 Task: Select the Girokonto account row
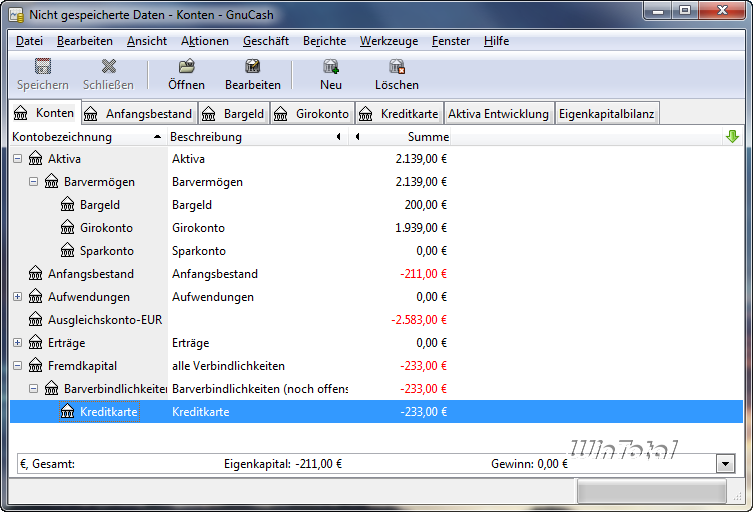376,227
